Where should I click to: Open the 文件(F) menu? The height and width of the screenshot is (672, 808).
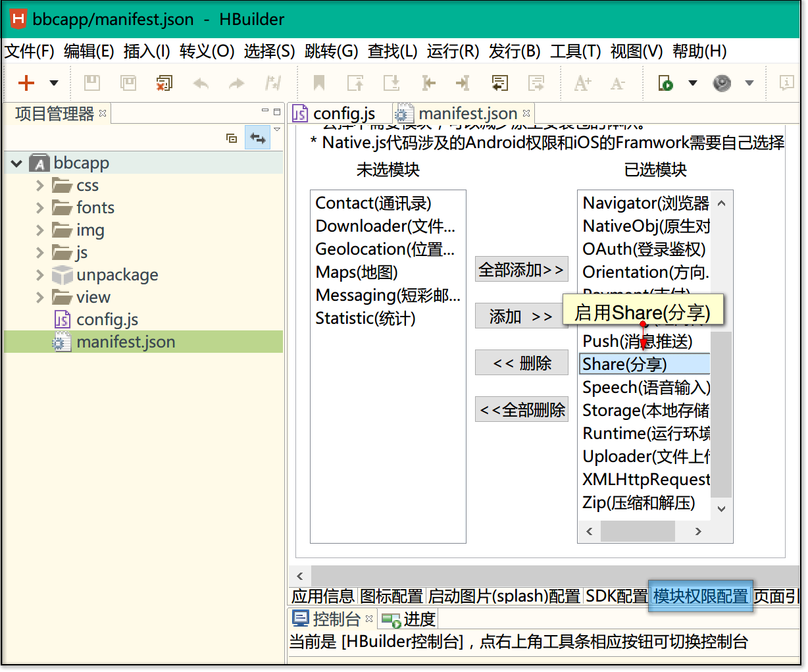(x=29, y=51)
